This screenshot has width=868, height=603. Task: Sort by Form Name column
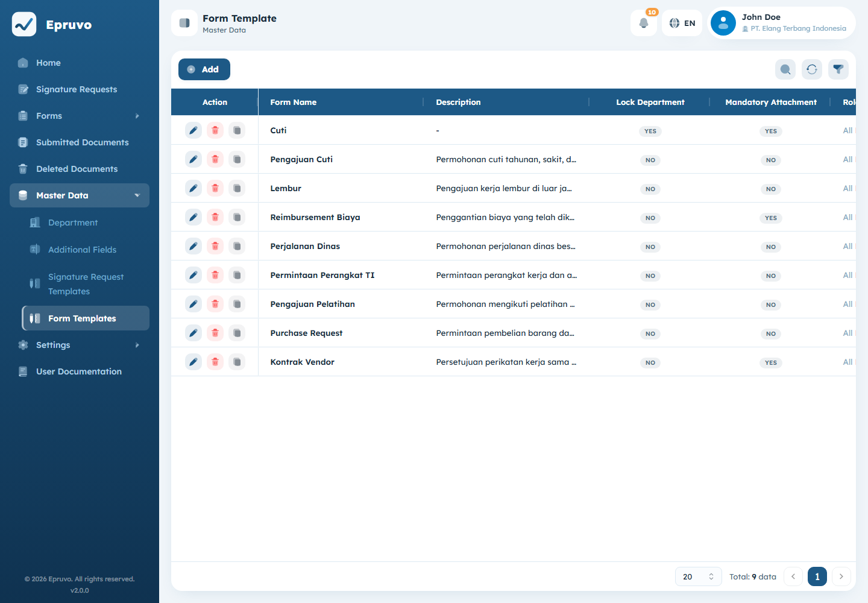pyautogui.click(x=341, y=102)
